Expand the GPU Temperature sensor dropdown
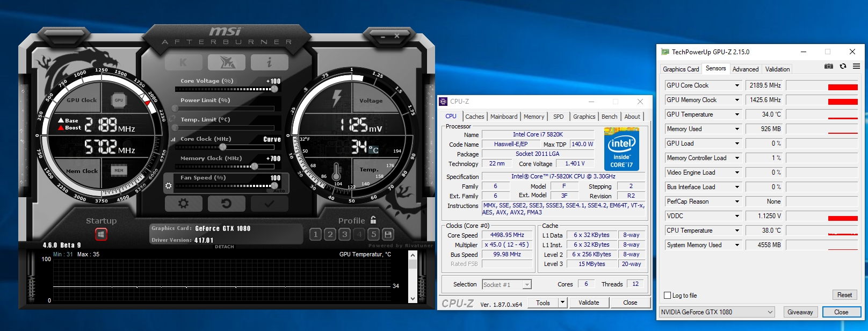This screenshot has width=868, height=331. click(x=737, y=114)
